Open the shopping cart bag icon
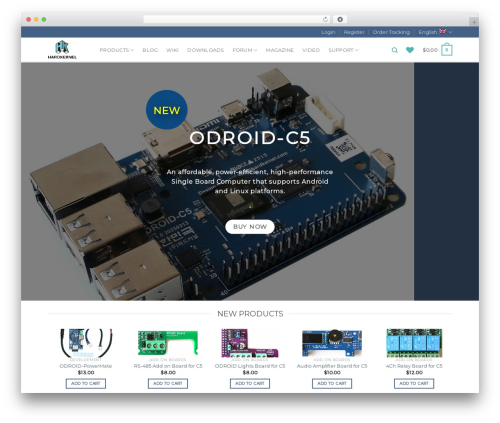 [x=447, y=50]
